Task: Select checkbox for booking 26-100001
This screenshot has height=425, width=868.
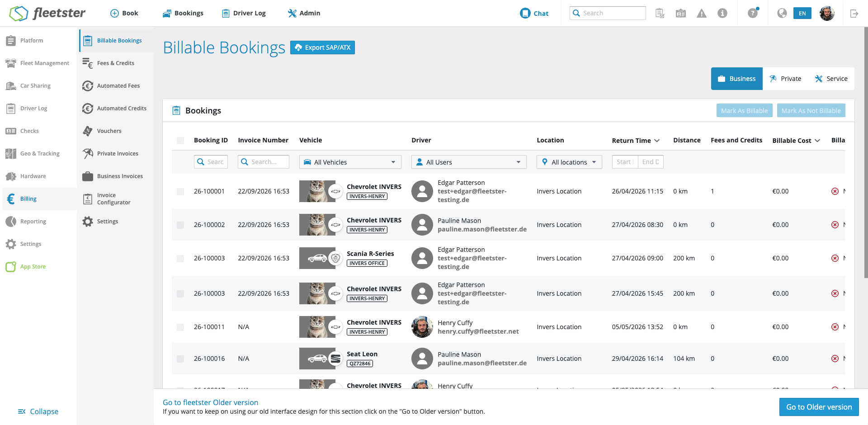Action: pyautogui.click(x=180, y=192)
